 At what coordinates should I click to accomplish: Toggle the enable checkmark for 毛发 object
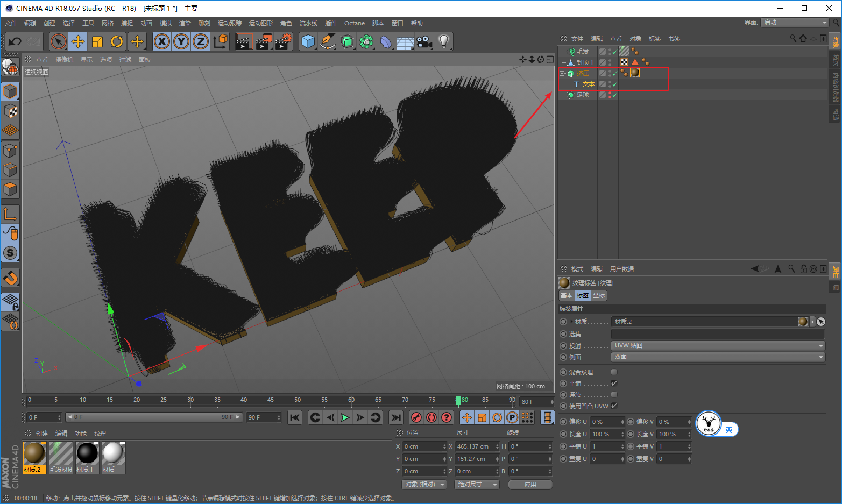[614, 52]
